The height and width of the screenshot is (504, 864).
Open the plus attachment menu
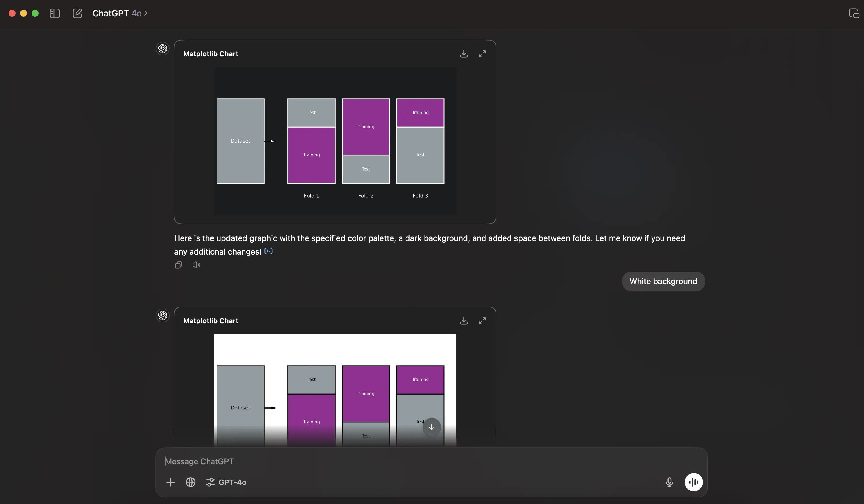click(171, 482)
